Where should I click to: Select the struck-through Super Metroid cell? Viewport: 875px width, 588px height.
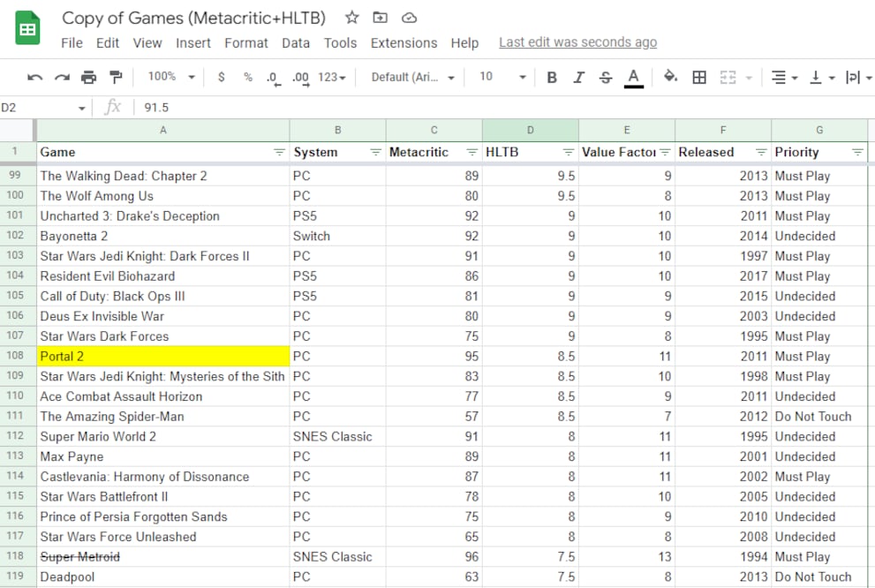tap(163, 557)
